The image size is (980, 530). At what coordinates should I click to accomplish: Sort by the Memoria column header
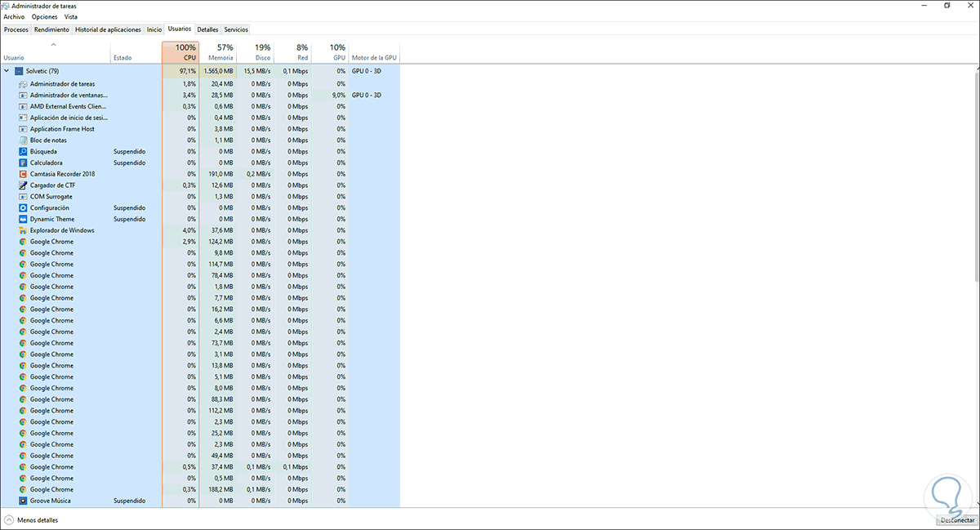tap(218, 52)
